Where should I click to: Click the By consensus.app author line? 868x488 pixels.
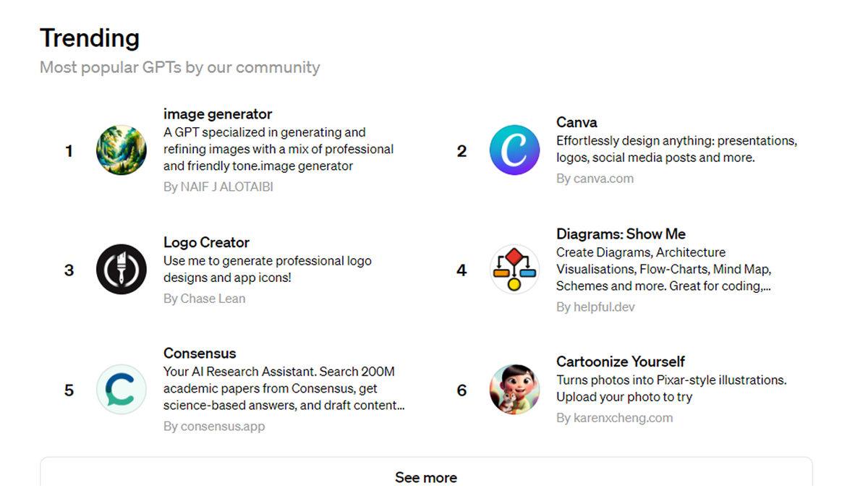[214, 427]
